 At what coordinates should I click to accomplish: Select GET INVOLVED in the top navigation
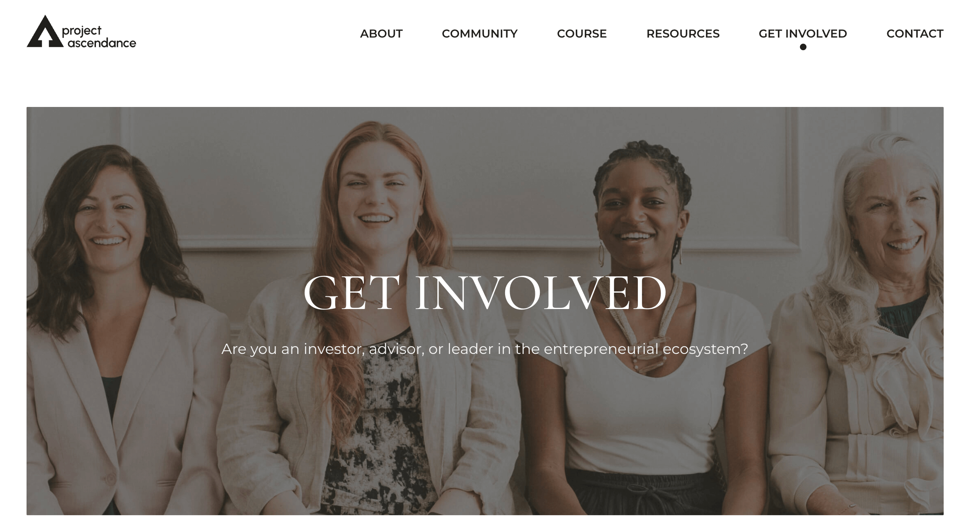coord(803,33)
